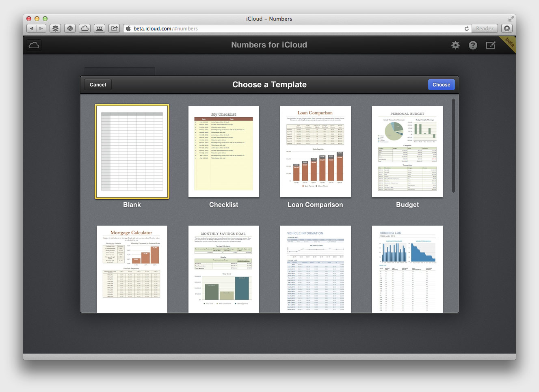The width and height of the screenshot is (539, 392).
Task: Click the Safari back arrow button
Action: 31,28
